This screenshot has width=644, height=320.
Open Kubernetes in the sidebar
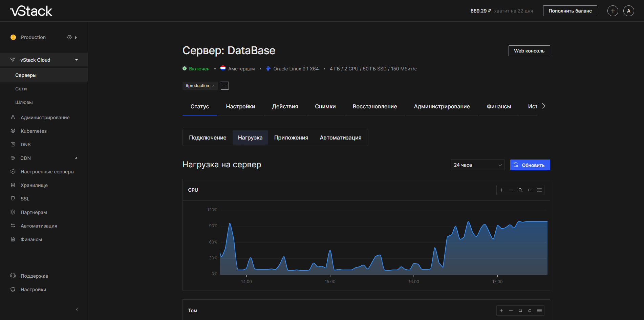click(34, 131)
